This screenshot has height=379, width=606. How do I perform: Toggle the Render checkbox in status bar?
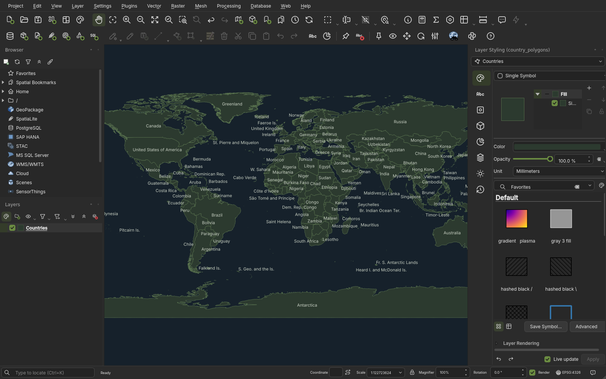(532, 372)
